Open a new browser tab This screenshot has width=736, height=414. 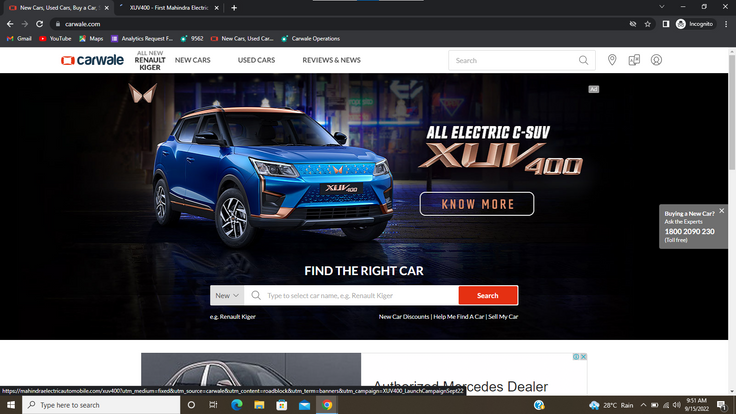(x=234, y=8)
